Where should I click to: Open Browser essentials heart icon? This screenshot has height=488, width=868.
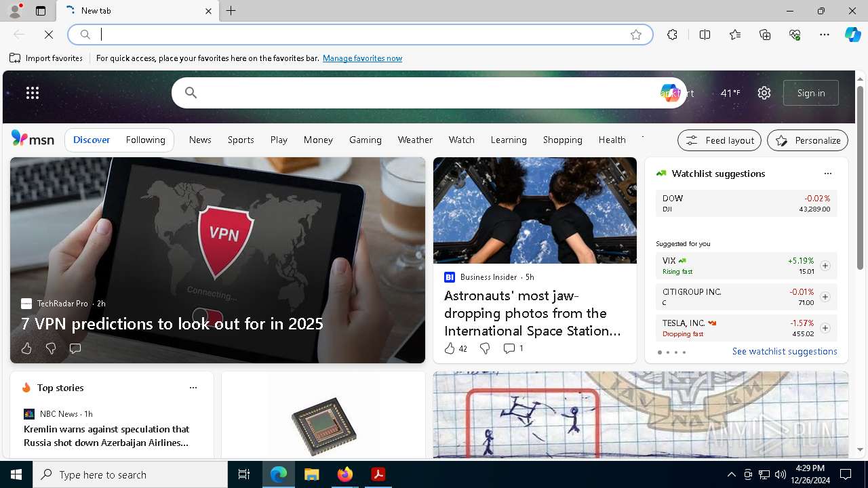click(795, 35)
